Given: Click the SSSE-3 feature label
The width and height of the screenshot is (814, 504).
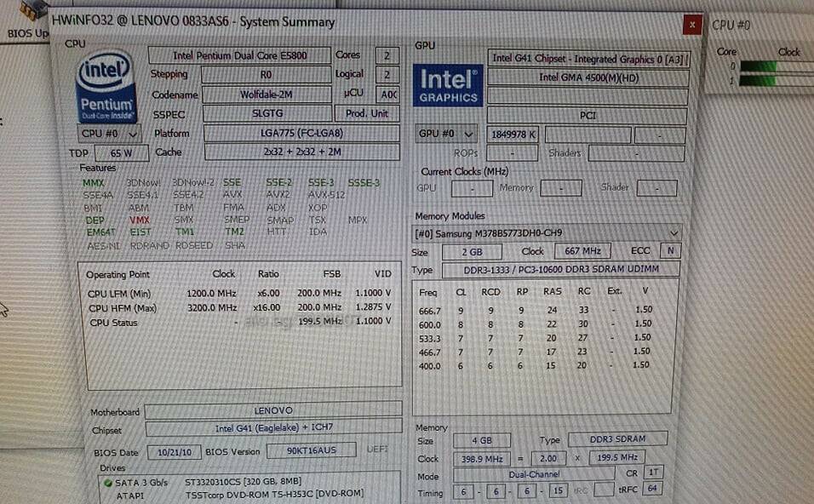Looking at the screenshot, I should coord(364,183).
